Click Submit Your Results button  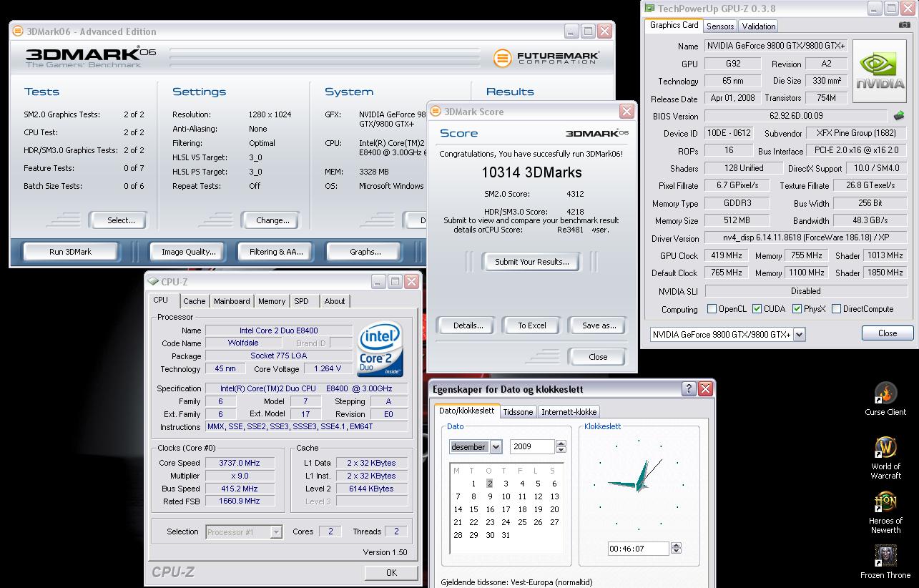[531, 262]
